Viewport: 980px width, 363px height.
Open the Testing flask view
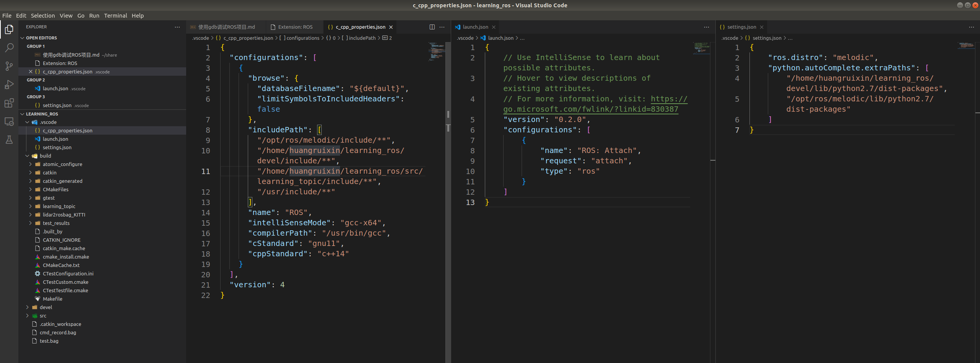click(x=9, y=140)
